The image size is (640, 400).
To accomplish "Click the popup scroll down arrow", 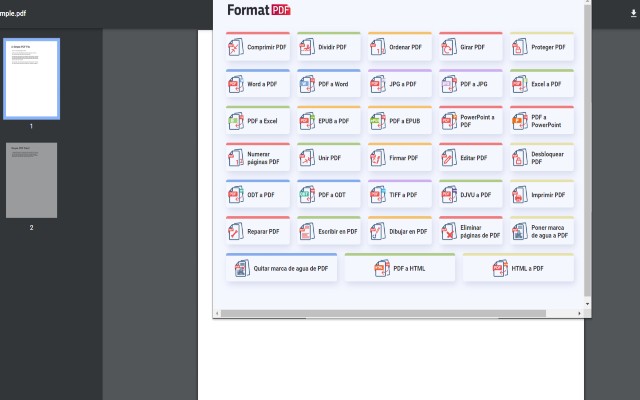I will pyautogui.click(x=587, y=304).
